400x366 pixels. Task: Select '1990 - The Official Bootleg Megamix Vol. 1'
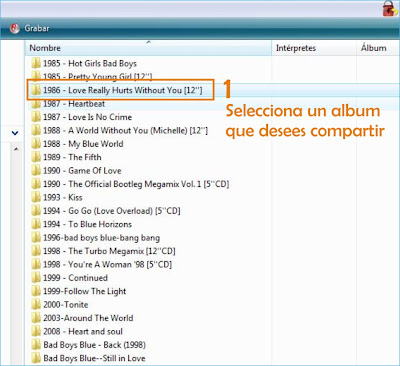(x=136, y=184)
